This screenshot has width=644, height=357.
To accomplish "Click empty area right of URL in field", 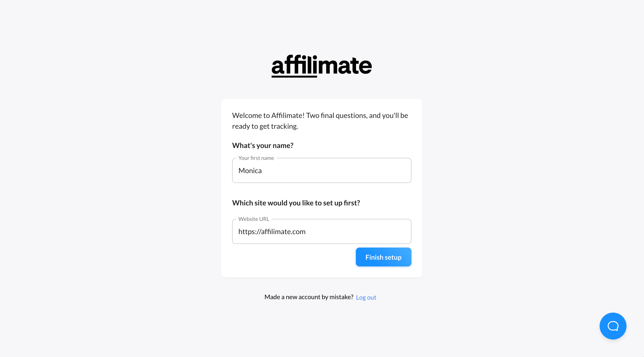I will pyautogui.click(x=357, y=232).
